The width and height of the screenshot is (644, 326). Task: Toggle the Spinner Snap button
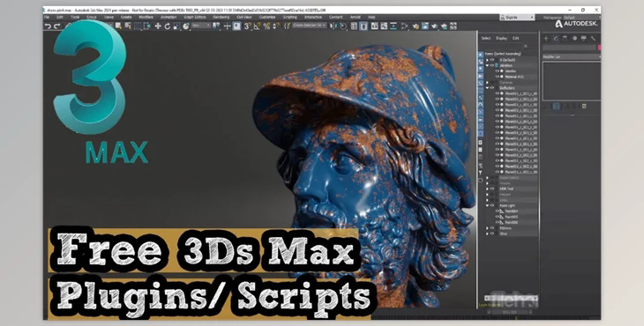coord(276,26)
